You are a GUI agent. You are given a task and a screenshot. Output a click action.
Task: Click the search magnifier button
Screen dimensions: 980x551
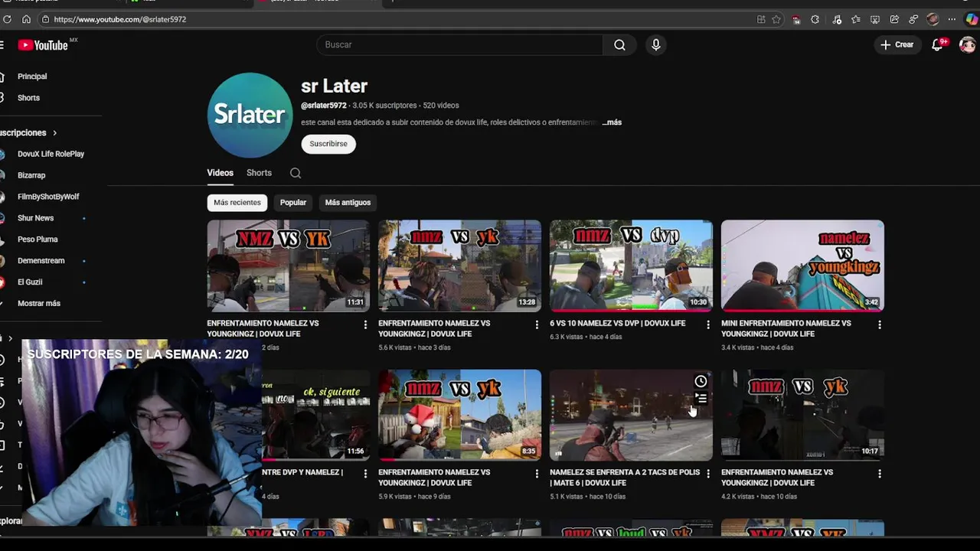click(619, 45)
